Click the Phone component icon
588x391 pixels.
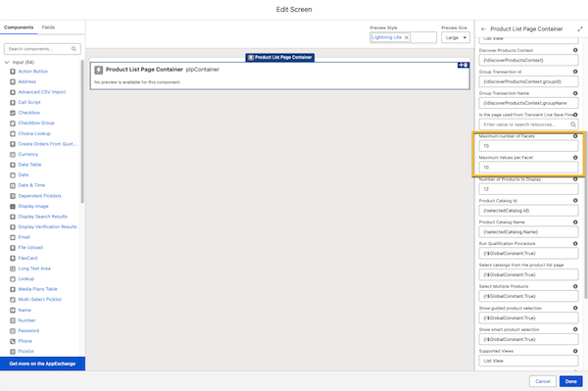pos(13,341)
